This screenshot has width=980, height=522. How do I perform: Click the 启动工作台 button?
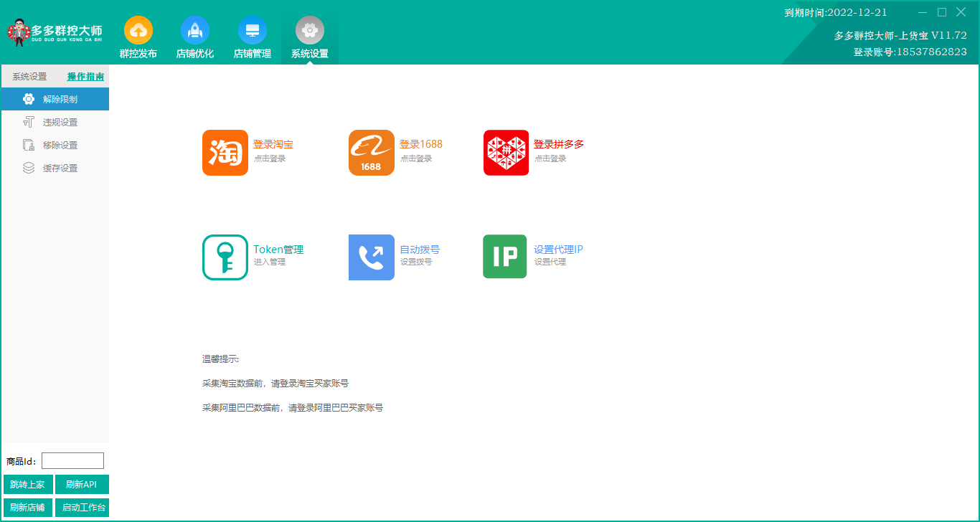coord(82,508)
